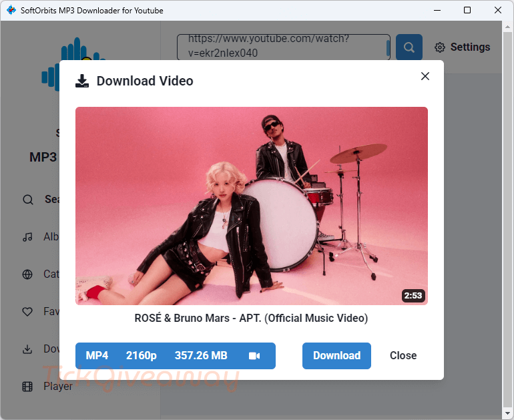The height and width of the screenshot is (420, 514).
Task: Click the Close text button
Action: [x=403, y=356]
